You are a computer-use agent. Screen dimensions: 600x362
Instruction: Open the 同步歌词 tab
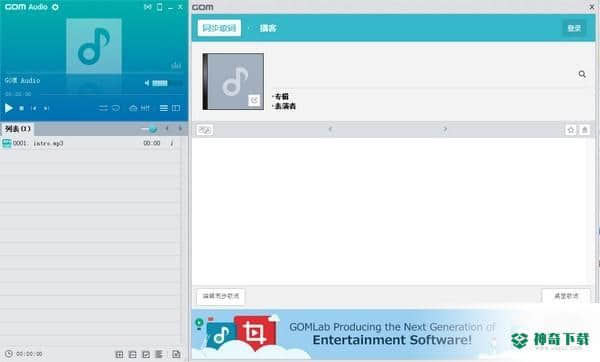click(219, 28)
